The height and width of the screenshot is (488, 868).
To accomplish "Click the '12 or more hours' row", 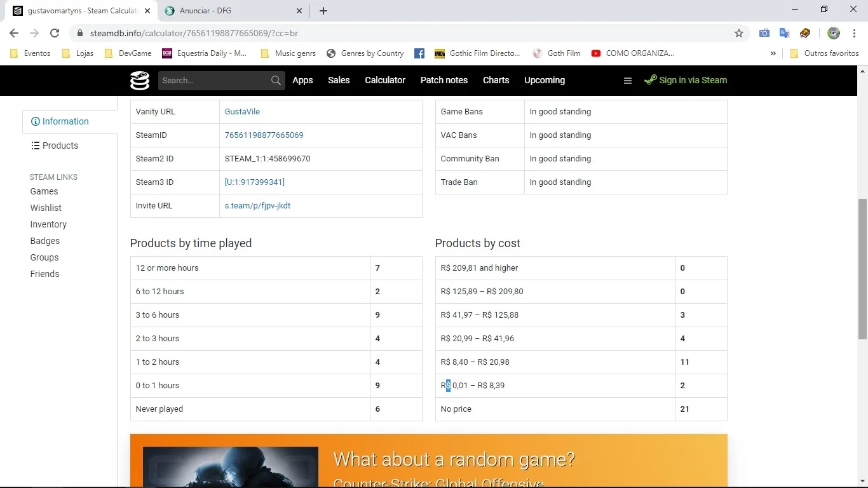I will 276,268.
